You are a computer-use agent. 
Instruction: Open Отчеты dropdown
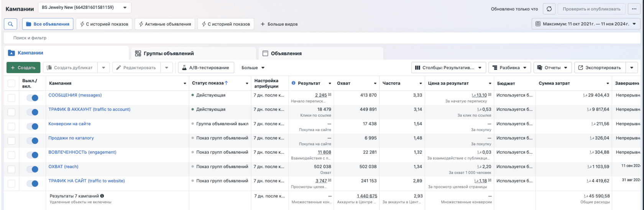point(552,68)
